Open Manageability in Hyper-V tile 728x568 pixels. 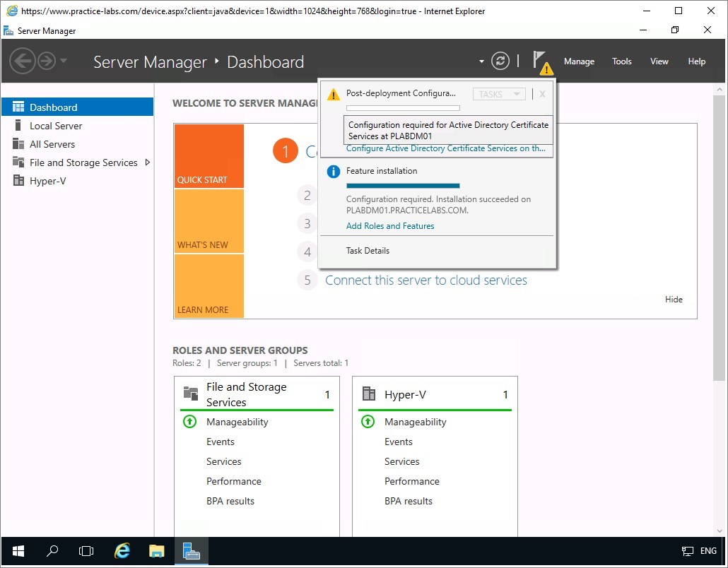pos(415,422)
